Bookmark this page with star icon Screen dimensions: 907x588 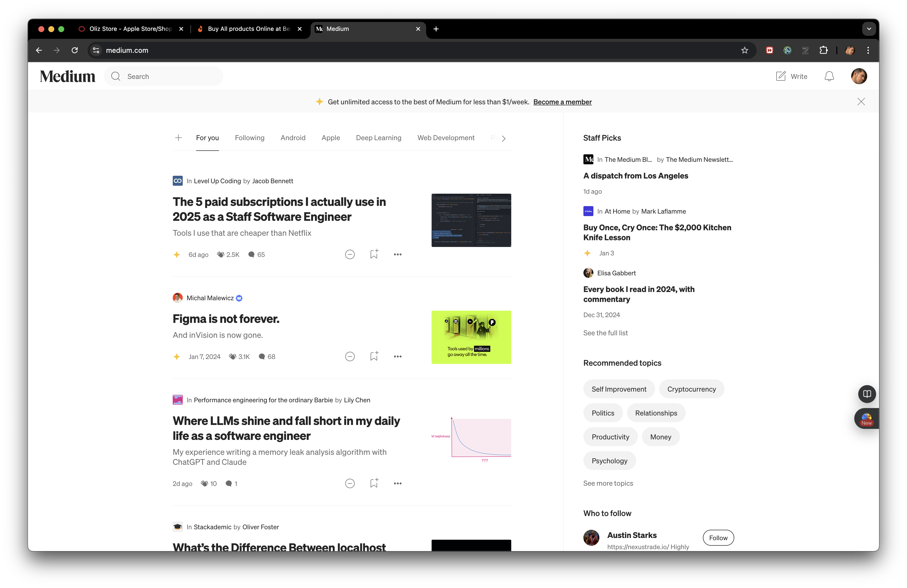[x=744, y=50]
